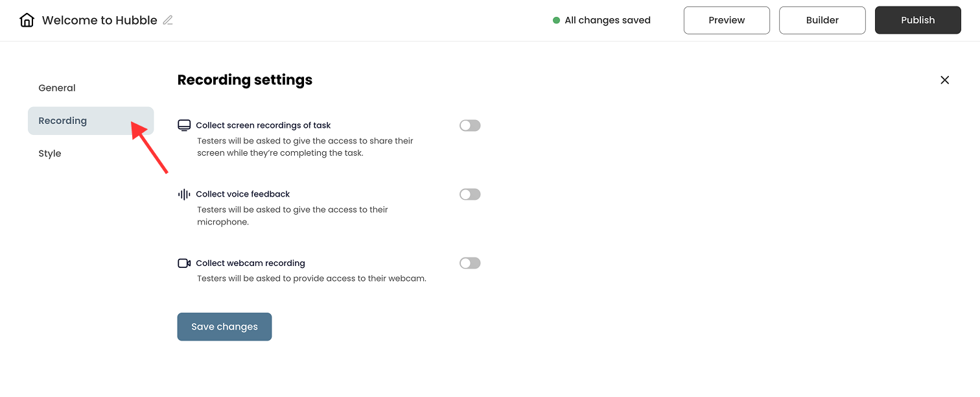Click the Recording settings heading
The width and height of the screenshot is (980, 397).
(245, 80)
